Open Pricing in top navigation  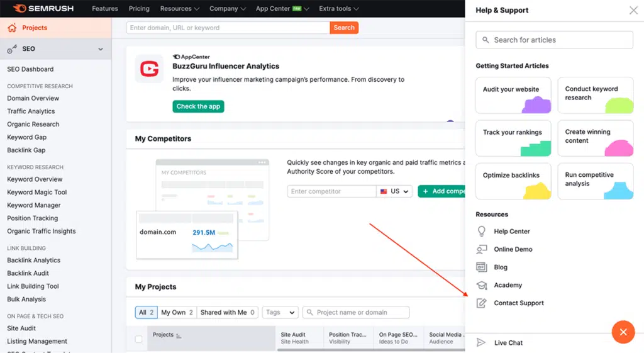(139, 9)
